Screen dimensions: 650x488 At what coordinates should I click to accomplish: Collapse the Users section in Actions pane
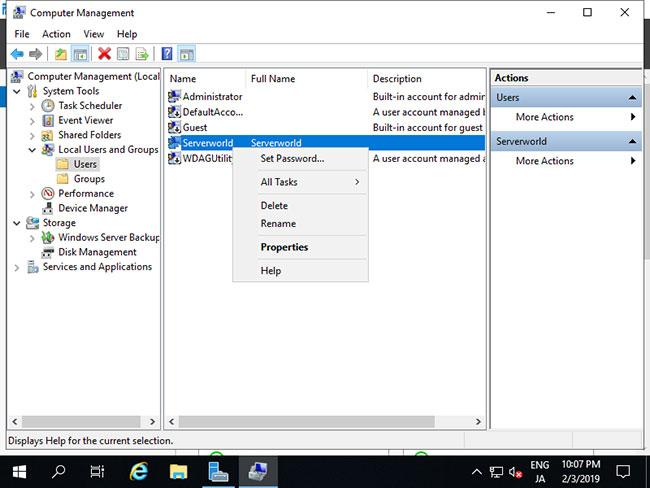click(632, 98)
